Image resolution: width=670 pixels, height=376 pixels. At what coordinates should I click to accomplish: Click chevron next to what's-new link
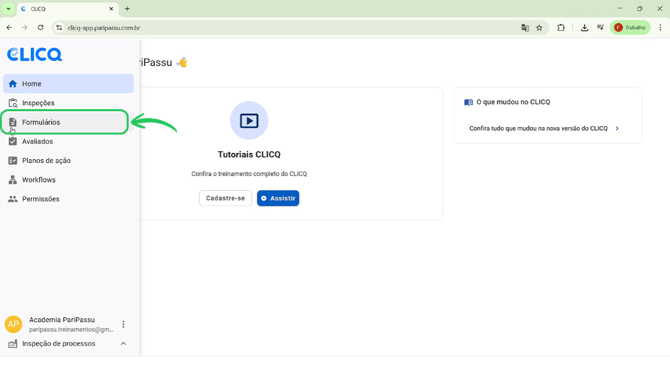(617, 128)
